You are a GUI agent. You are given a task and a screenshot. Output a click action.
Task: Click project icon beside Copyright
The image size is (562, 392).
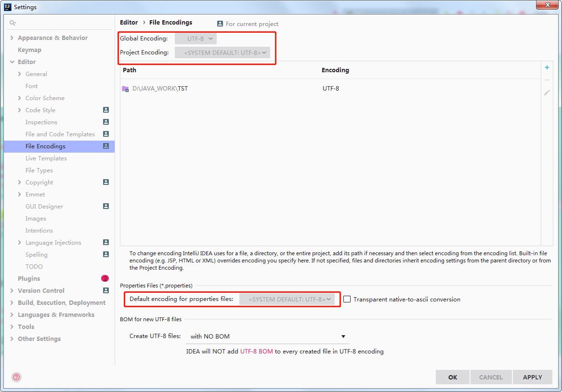(x=106, y=182)
